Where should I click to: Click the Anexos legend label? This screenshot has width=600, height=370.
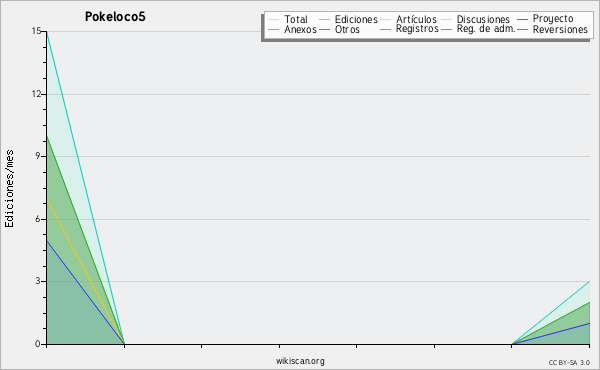(x=300, y=29)
